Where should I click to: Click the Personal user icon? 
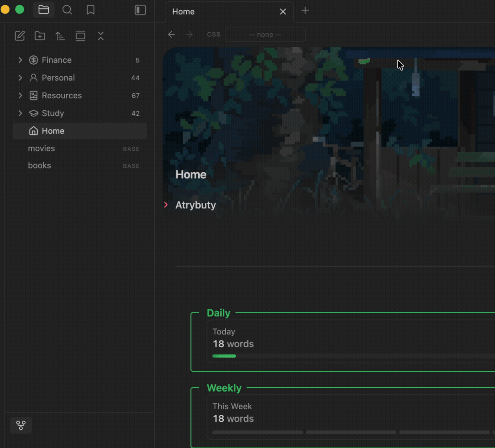click(x=34, y=78)
